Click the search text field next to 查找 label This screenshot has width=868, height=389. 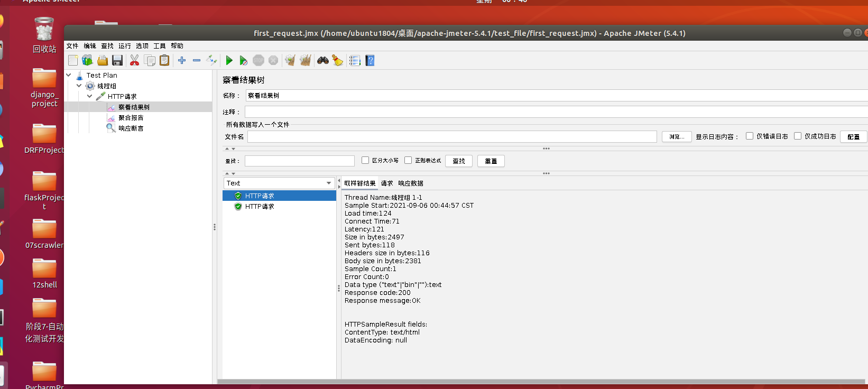pyautogui.click(x=300, y=161)
